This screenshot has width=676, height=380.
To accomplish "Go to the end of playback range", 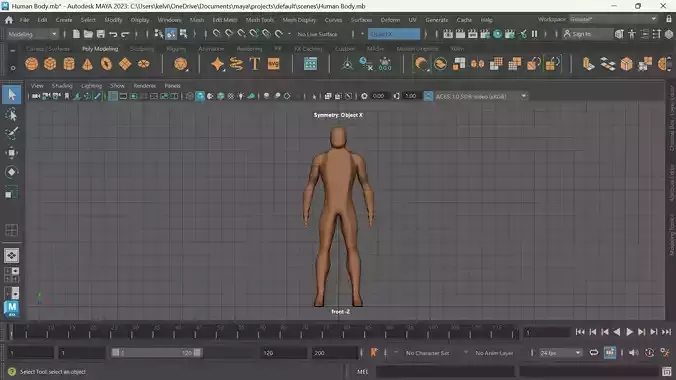I will 667,332.
